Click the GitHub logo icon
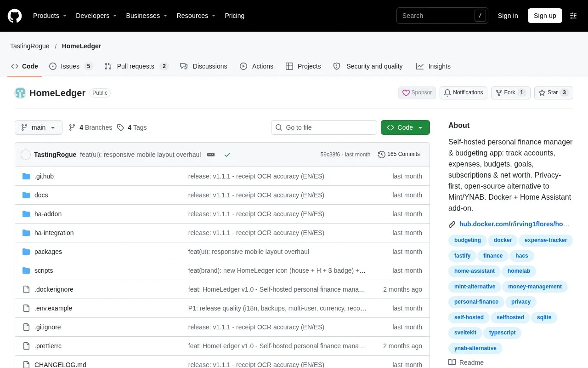The height and width of the screenshot is (368, 588). [x=15, y=16]
